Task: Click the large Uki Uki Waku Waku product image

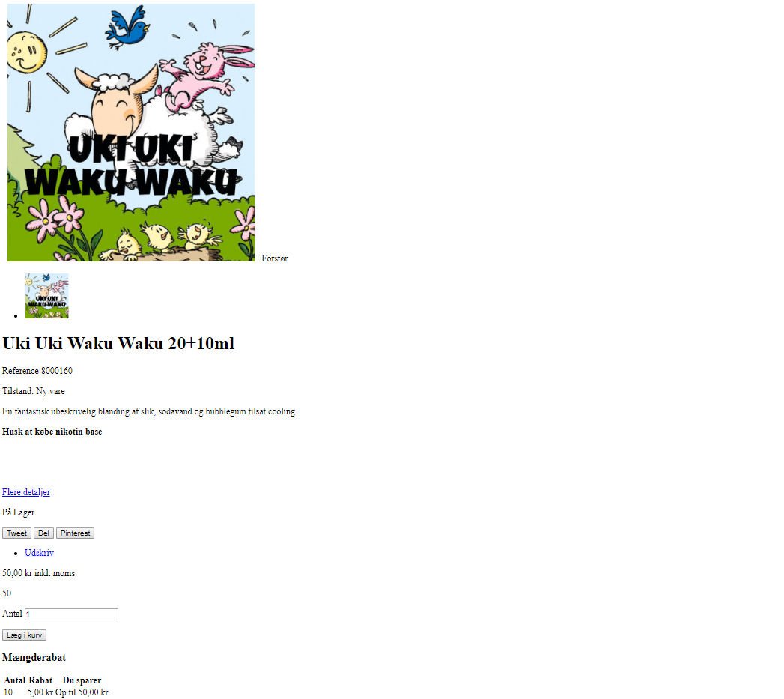Action: (x=131, y=133)
